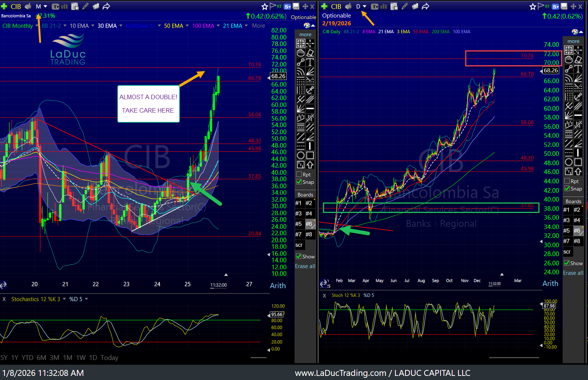Viewport: 588px width, 380px height.
Task: Select the parallel channel tool in left palette
Action: (x=310, y=100)
